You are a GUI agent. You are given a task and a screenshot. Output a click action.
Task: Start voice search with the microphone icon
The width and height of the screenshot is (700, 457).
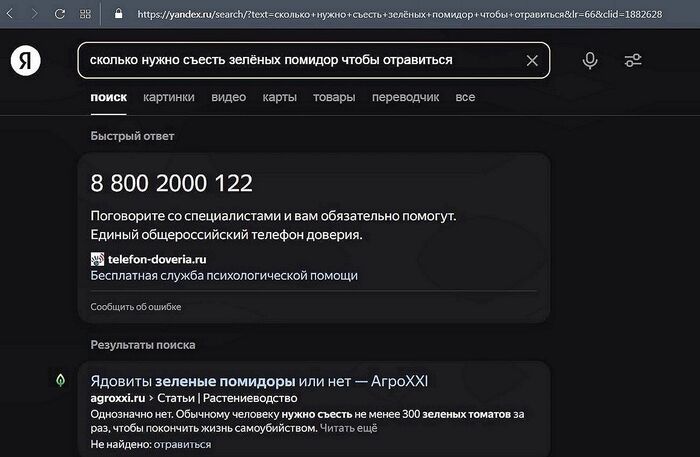[x=590, y=60]
